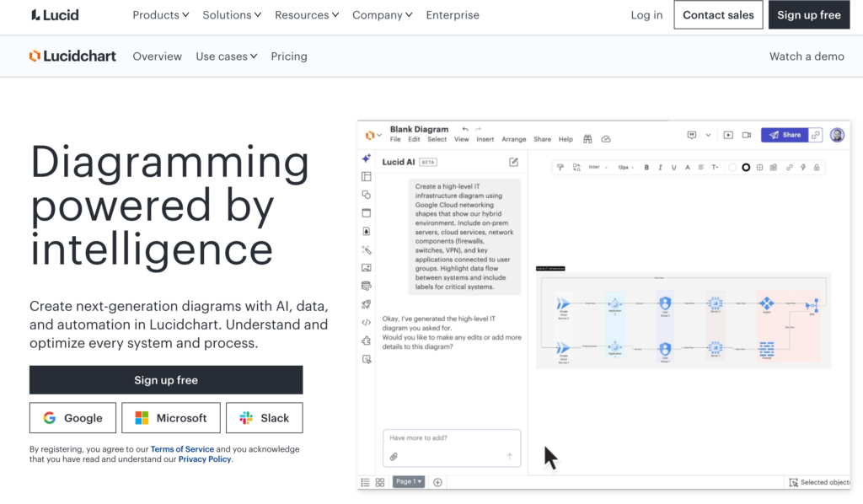Click the white fill color swatch
This screenshot has width=863, height=504.
[732, 167]
